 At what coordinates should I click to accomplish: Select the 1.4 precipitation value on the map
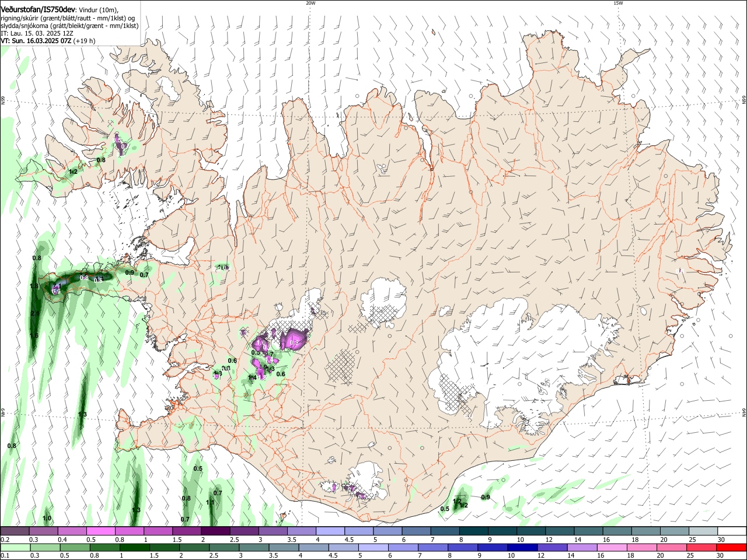pyautogui.click(x=252, y=378)
